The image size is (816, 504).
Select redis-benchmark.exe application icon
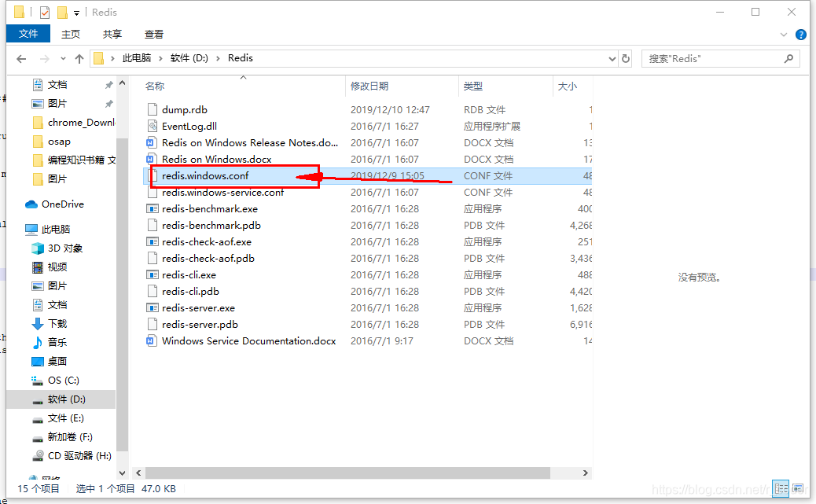(152, 209)
